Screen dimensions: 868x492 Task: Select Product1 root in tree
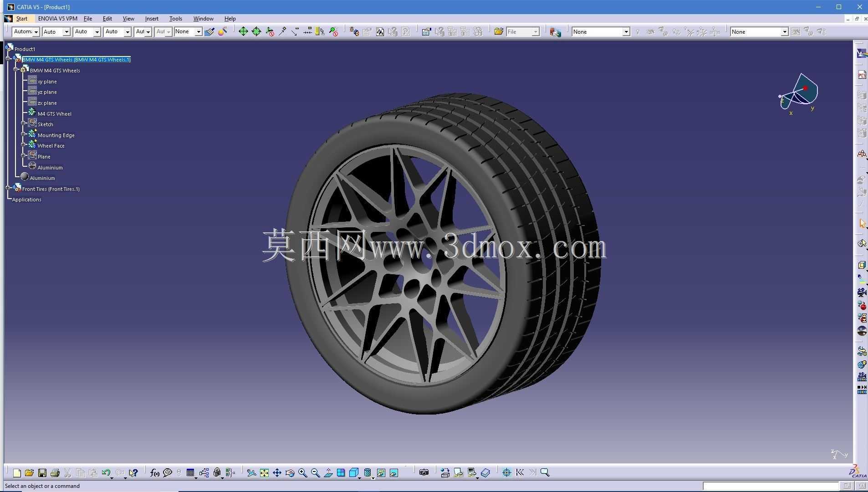[25, 49]
